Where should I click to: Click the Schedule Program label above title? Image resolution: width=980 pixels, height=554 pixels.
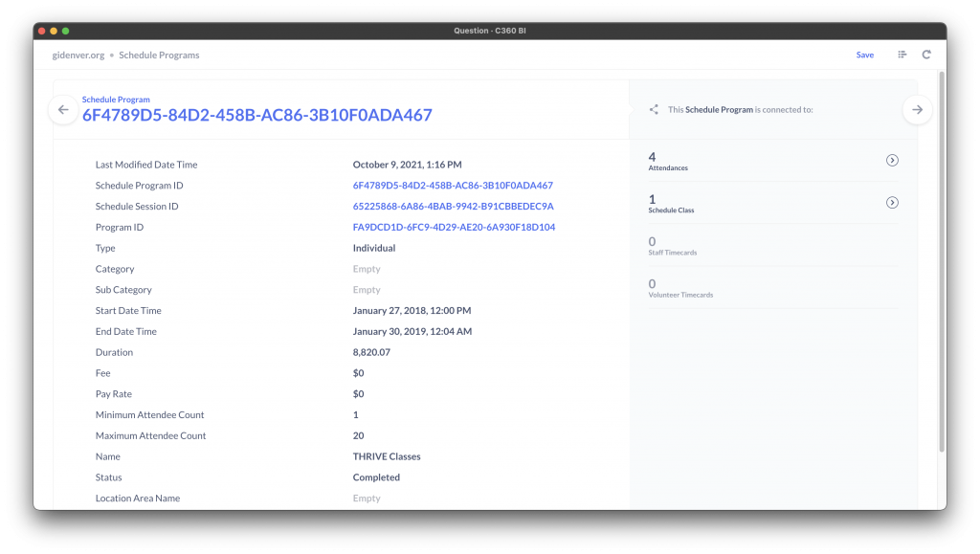point(116,100)
